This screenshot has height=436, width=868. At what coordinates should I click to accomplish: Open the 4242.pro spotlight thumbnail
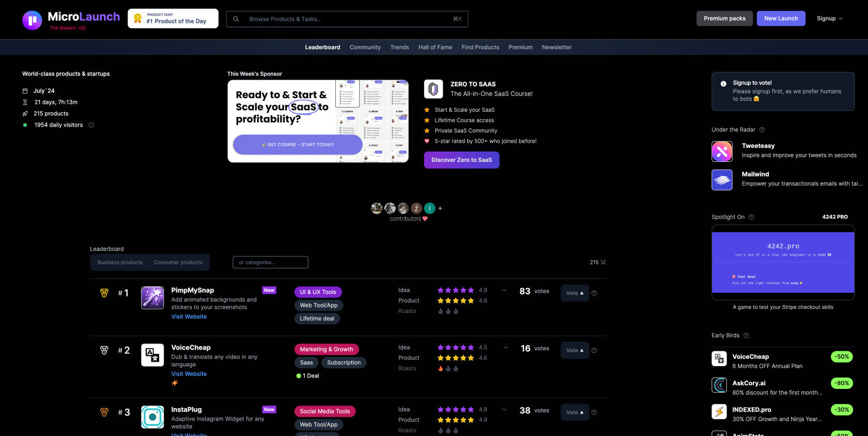[783, 263]
